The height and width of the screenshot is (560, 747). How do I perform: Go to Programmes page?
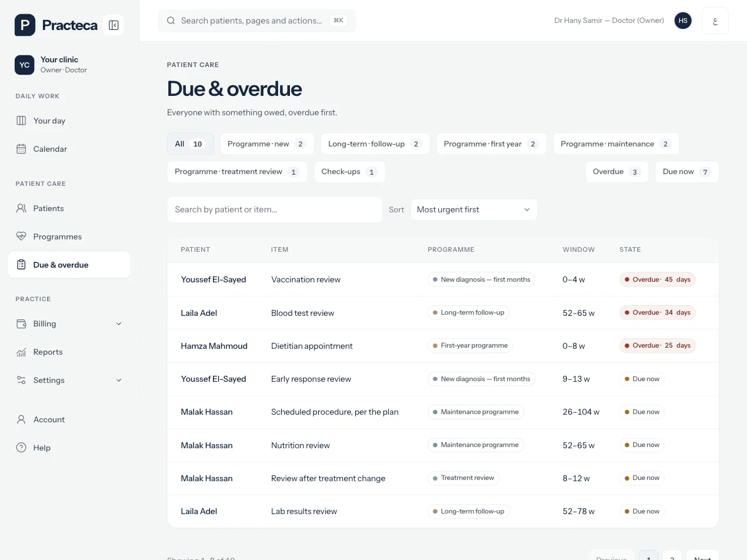tap(69, 236)
